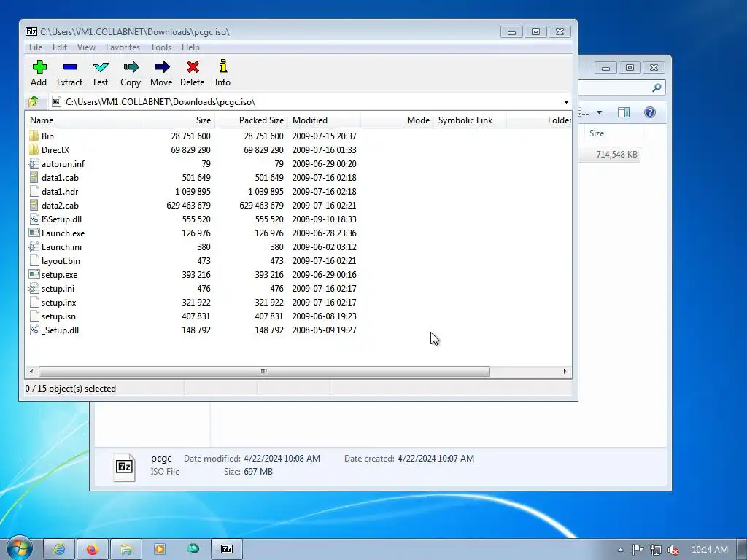The image size is (747, 560).
Task: Open Explorer help question mark icon
Action: pyautogui.click(x=650, y=112)
